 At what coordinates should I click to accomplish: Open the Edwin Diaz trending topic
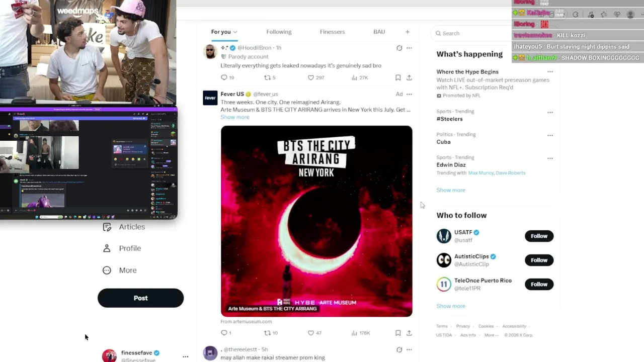click(451, 165)
